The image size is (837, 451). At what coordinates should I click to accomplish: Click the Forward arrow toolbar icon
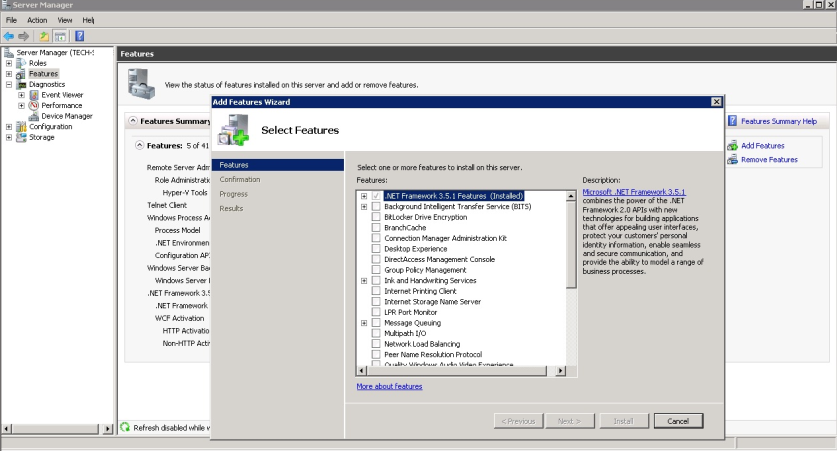(x=23, y=36)
